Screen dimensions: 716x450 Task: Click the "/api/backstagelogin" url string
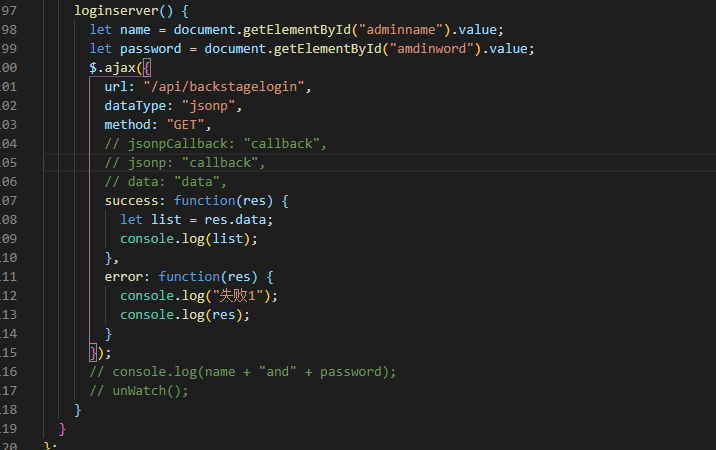pos(224,87)
